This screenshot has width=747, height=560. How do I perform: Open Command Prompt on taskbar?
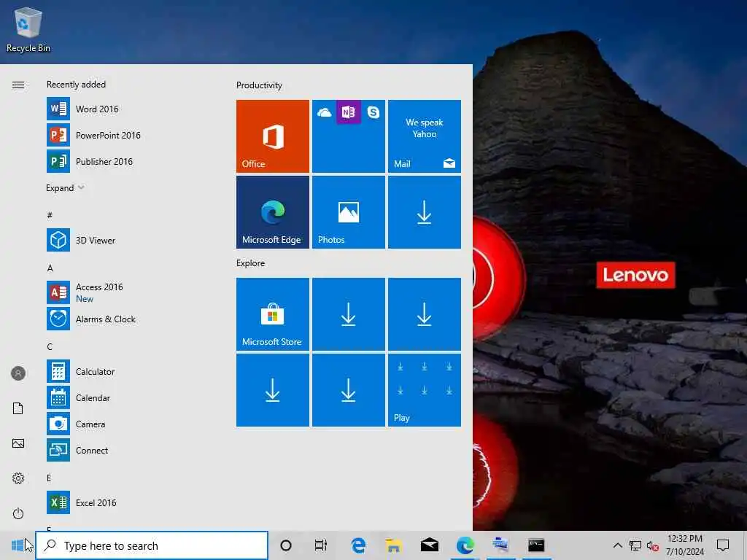[536, 545]
